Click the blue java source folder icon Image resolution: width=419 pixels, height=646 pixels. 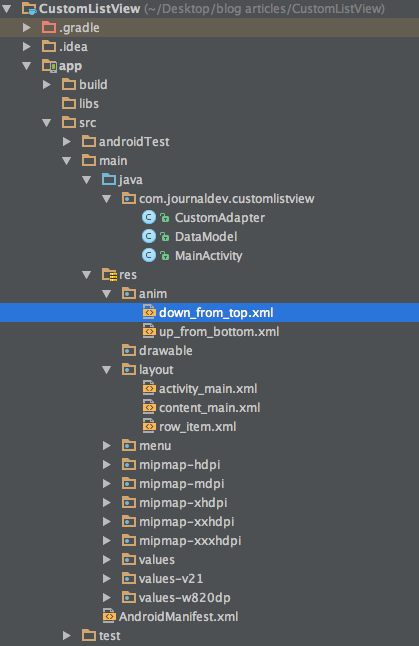click(109, 180)
